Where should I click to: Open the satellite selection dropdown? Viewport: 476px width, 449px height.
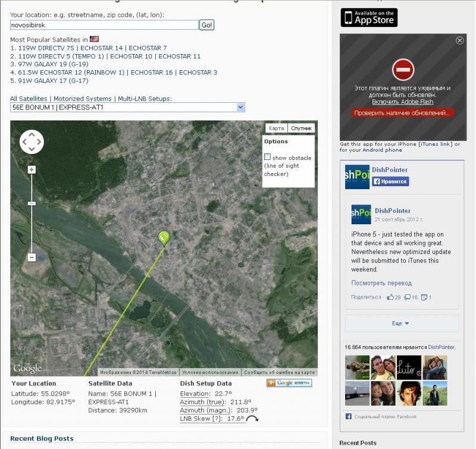[x=127, y=107]
